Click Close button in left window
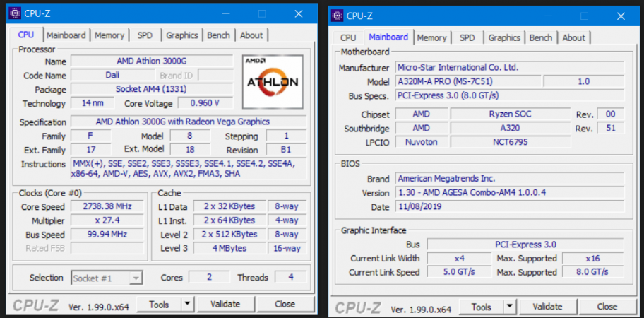This screenshot has width=644, height=318. point(285,304)
